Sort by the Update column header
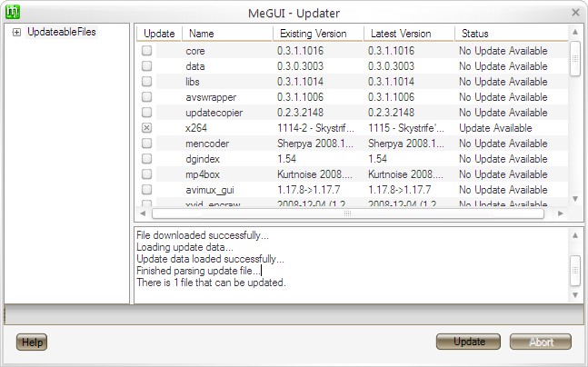The height and width of the screenshot is (367, 588). (x=159, y=34)
